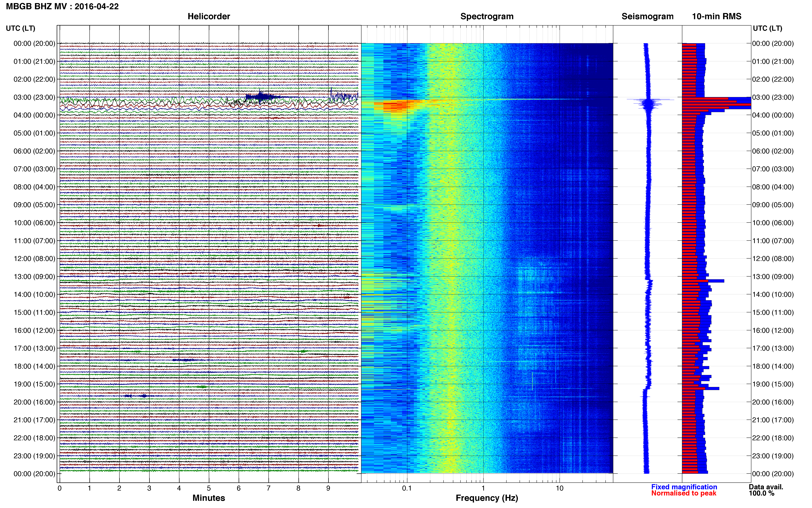Viewport: 812px width, 508px height.
Task: Click RMS-side time label "19:00 (15:00)"
Action: coord(773,384)
